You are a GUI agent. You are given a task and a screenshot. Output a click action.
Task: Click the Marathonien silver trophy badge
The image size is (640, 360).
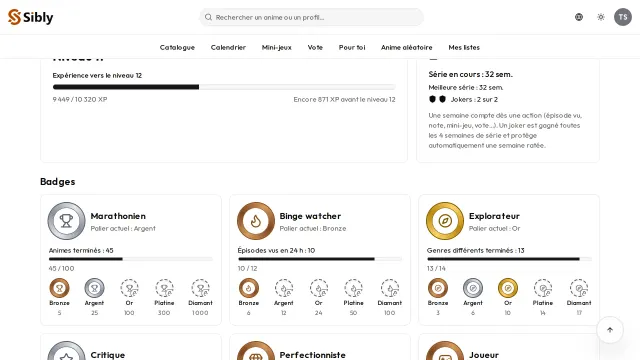coord(67,221)
